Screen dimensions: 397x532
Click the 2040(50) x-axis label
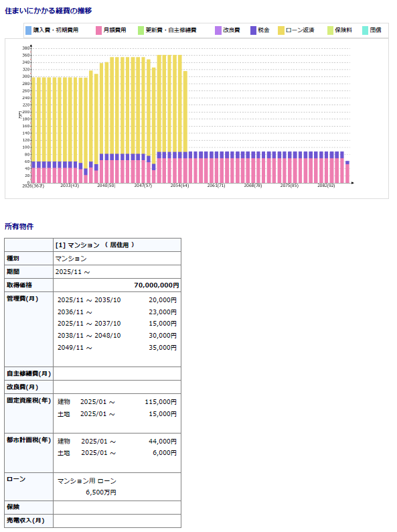tap(106, 186)
